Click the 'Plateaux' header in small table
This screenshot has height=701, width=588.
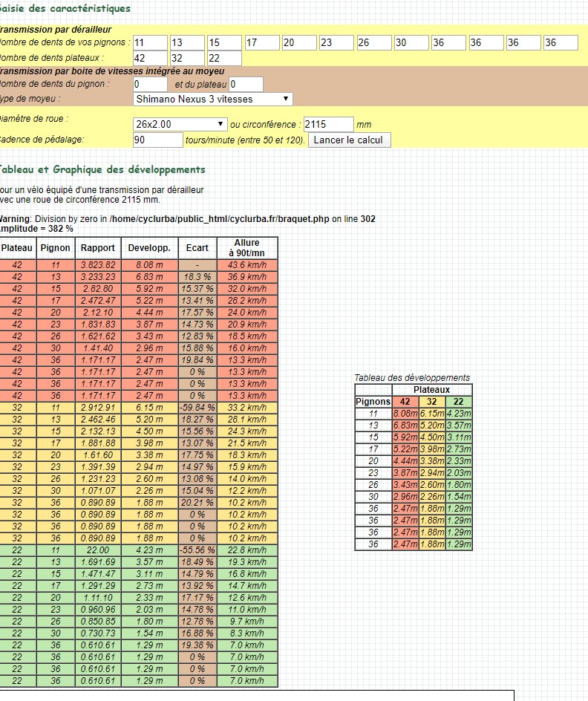431,390
